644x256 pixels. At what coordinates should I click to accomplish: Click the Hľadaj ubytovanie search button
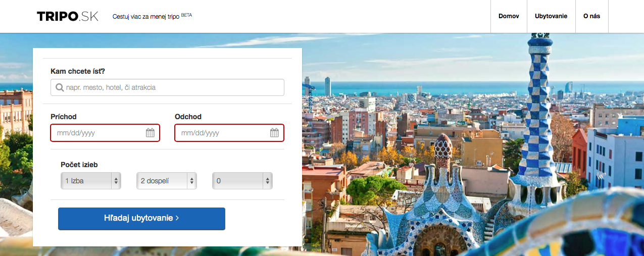click(x=141, y=219)
